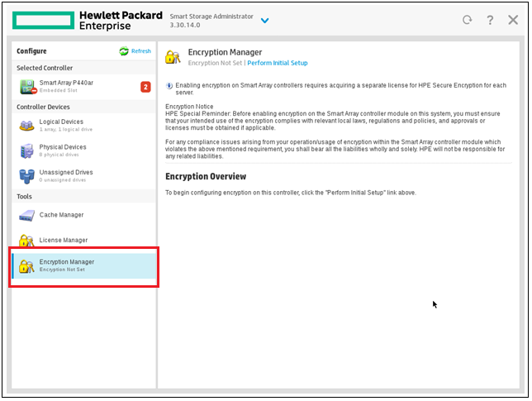Click the Smart Storage Administrator 3.30.14.0 title

click(x=211, y=21)
